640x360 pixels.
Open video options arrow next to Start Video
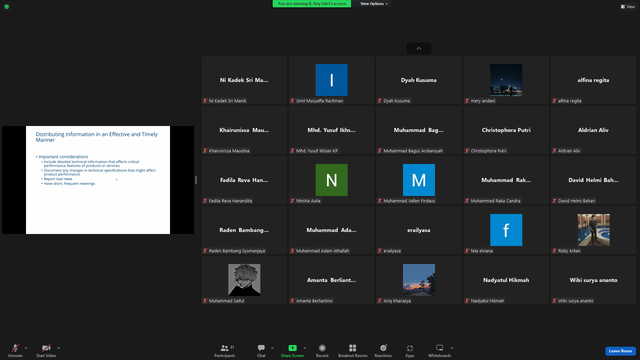coord(59,348)
